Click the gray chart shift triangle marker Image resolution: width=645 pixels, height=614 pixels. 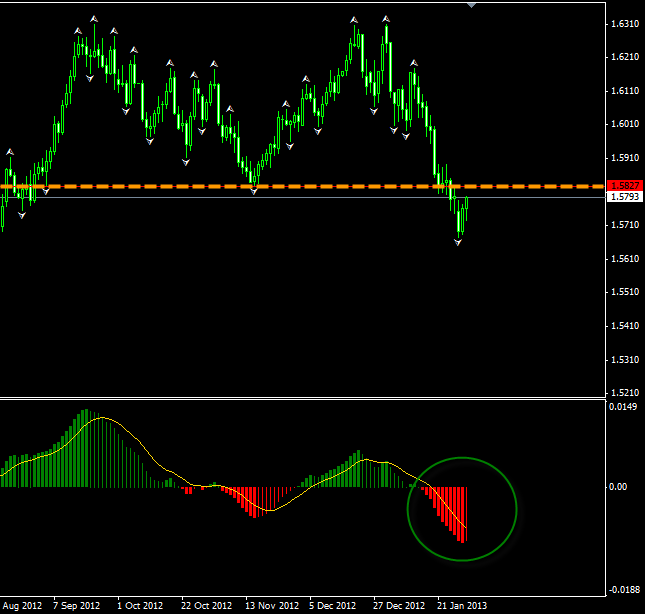pyautogui.click(x=471, y=5)
